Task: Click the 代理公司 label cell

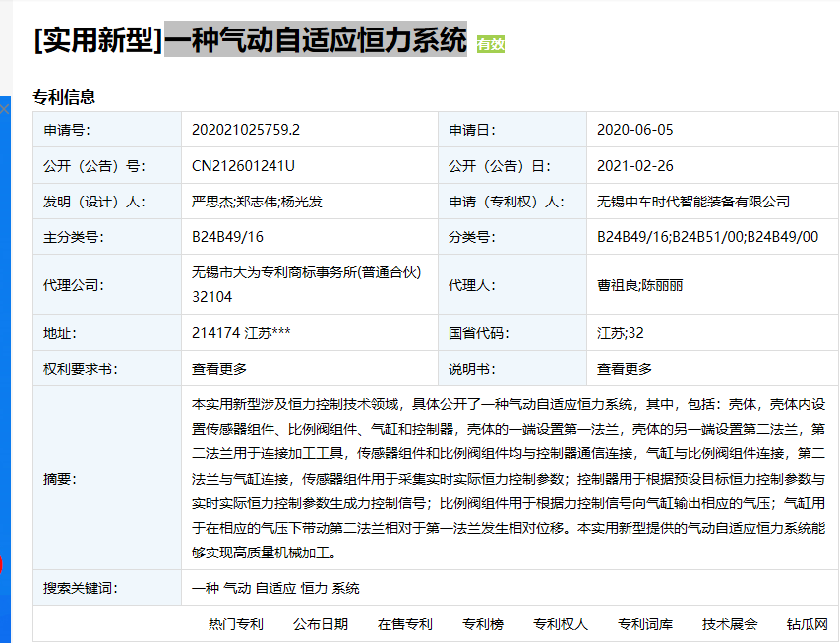Action: point(107,285)
